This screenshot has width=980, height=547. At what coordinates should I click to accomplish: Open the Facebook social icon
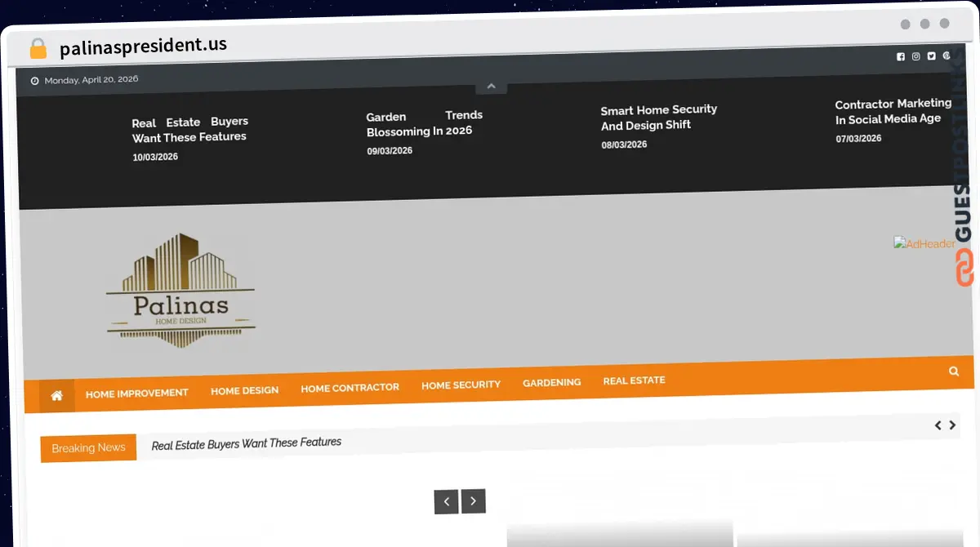pos(901,56)
